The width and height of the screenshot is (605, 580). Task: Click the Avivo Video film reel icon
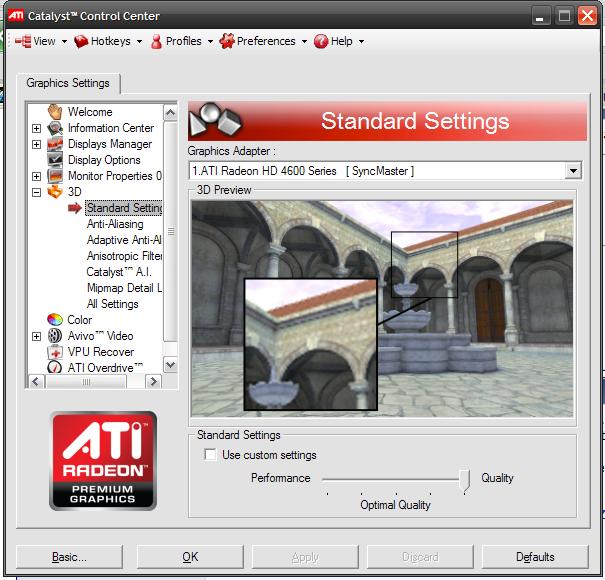55,336
